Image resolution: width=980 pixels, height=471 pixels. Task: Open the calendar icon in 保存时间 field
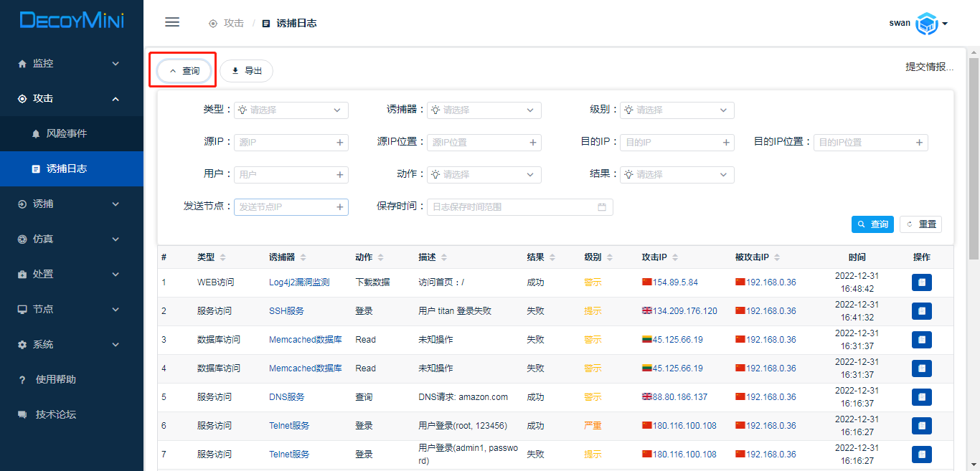[602, 207]
